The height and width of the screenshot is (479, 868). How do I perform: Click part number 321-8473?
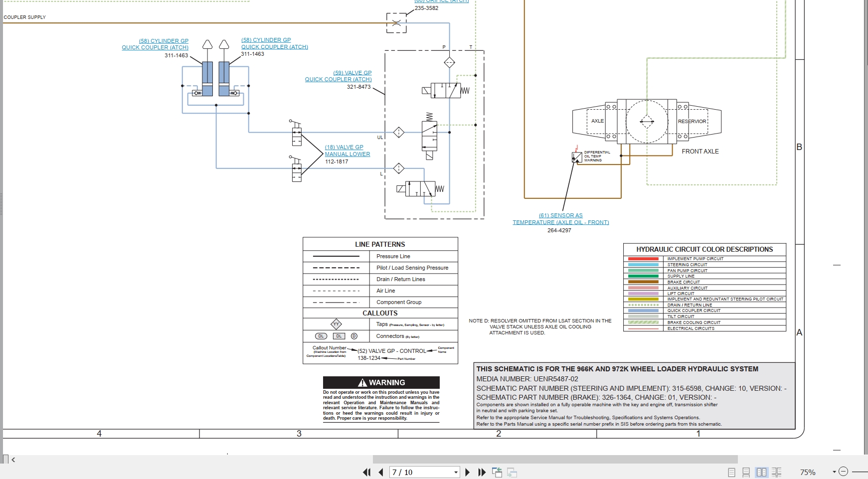pyautogui.click(x=358, y=87)
